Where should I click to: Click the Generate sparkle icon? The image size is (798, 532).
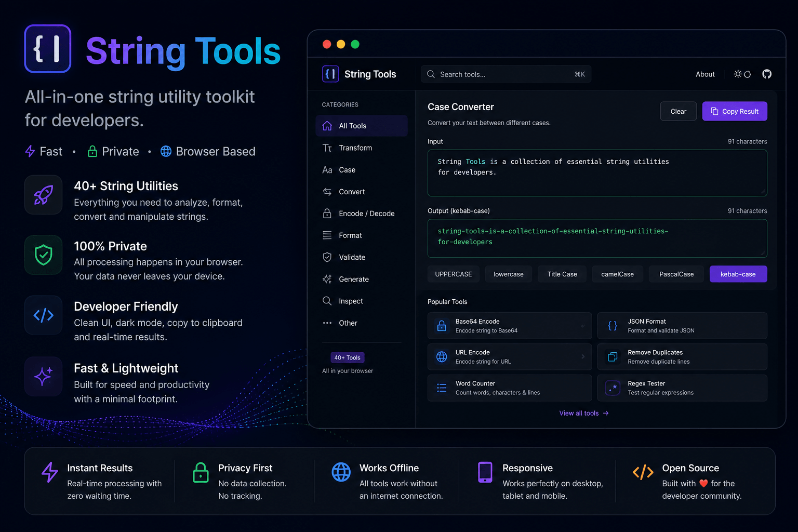coord(327,279)
